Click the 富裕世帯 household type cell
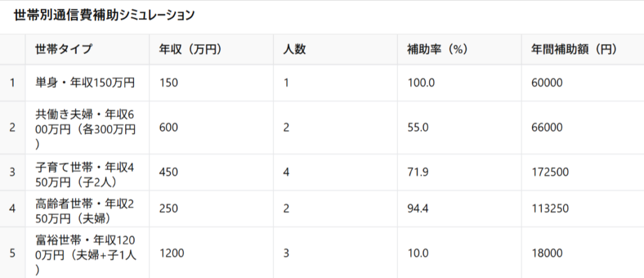The height and width of the screenshot is (278, 644). pos(85,253)
